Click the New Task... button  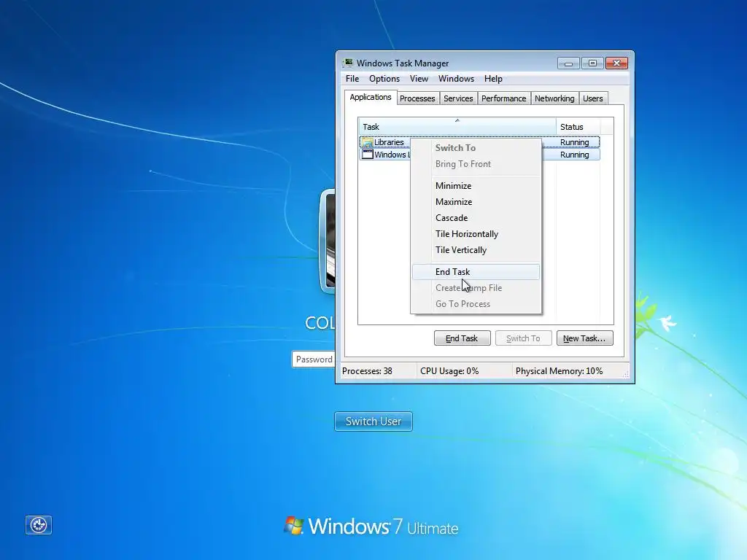[x=584, y=338]
